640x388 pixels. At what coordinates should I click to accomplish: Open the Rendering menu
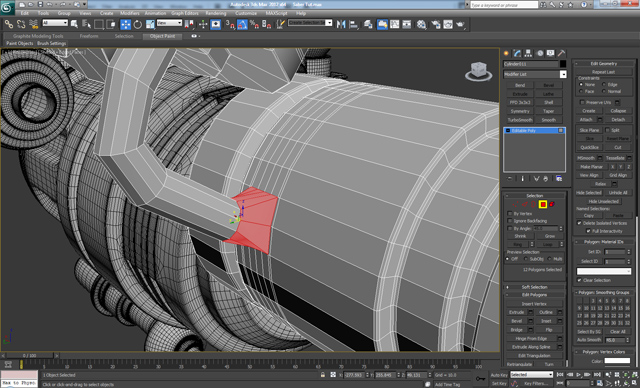tap(216, 13)
